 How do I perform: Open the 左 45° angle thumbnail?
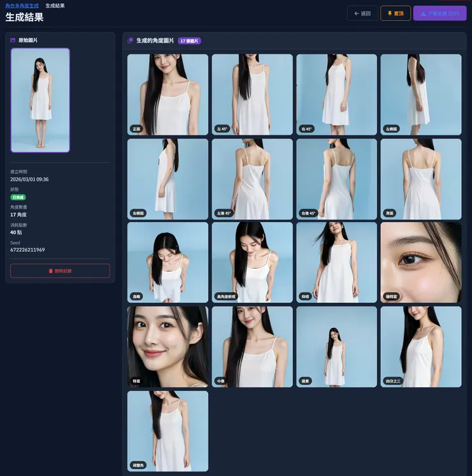pos(252,94)
